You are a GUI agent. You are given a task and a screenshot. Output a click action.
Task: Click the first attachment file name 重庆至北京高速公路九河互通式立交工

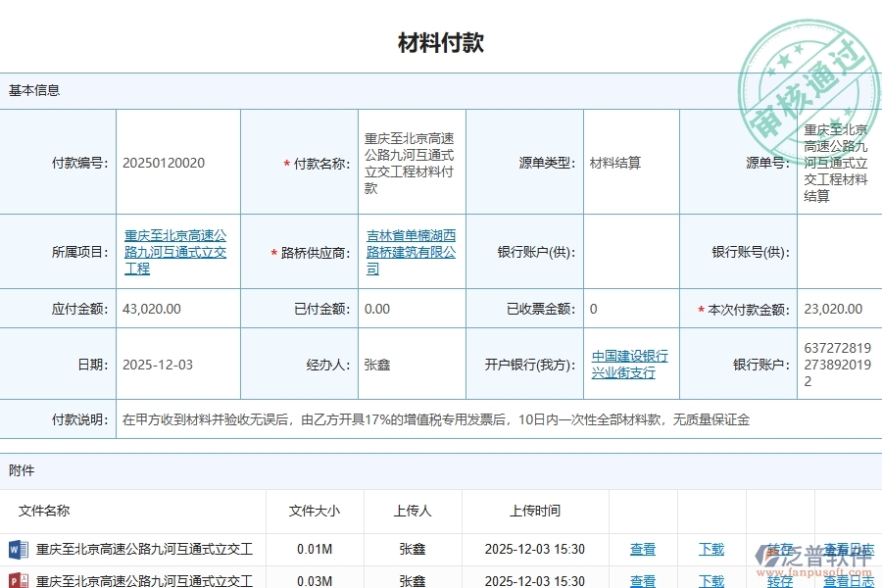click(128, 550)
